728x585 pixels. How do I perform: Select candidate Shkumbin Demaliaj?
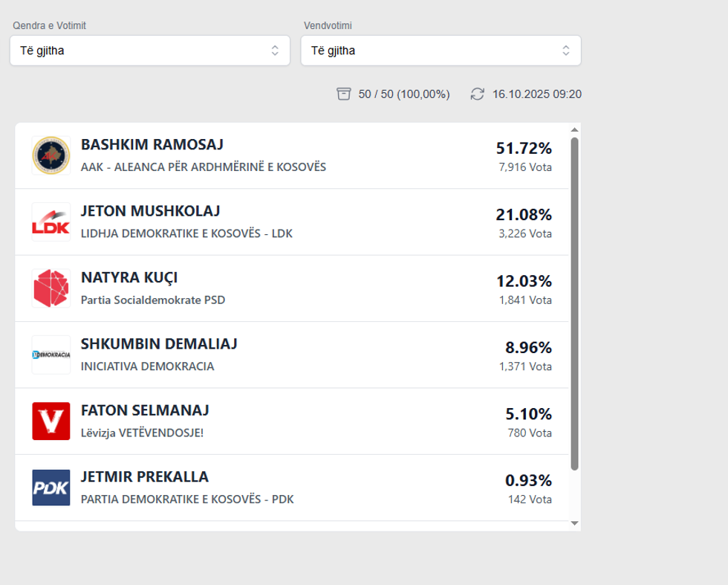(159, 344)
